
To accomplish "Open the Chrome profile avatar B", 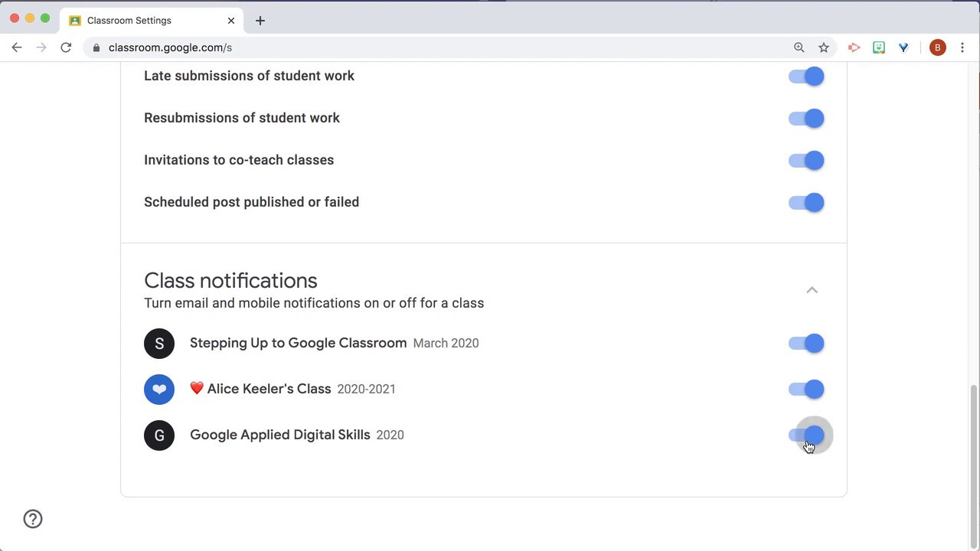I will pyautogui.click(x=937, y=47).
